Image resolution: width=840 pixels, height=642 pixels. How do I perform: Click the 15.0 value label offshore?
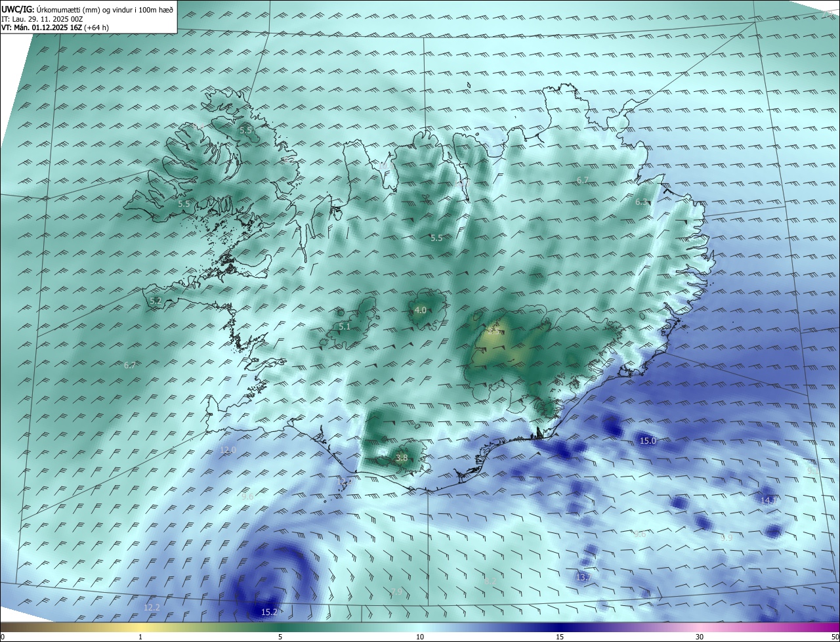click(x=648, y=441)
